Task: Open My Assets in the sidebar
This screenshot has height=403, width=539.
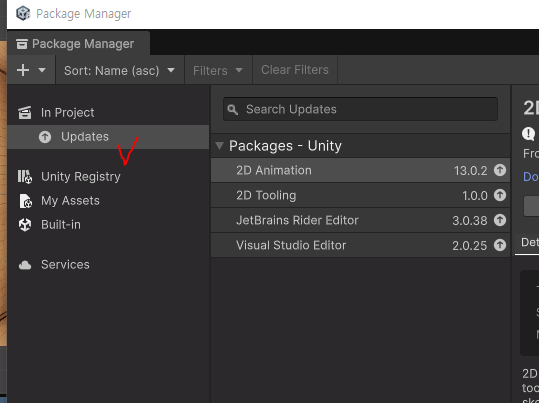Action: [108, 201]
